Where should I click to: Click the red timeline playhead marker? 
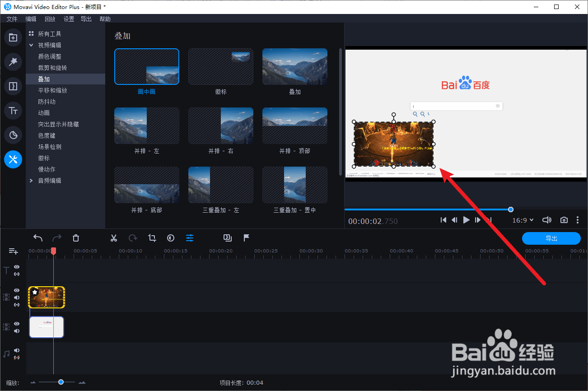[53, 251]
